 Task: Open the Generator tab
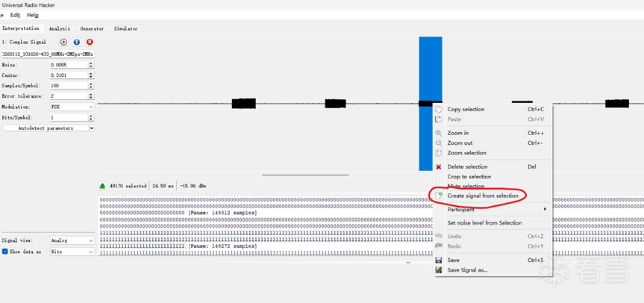(x=92, y=28)
